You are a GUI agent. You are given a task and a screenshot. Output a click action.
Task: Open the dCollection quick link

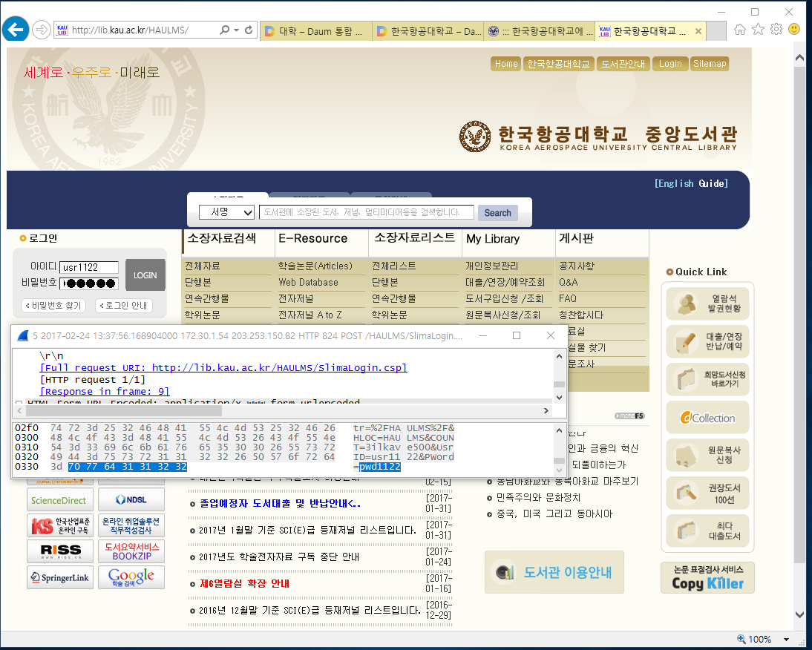pyautogui.click(x=707, y=417)
